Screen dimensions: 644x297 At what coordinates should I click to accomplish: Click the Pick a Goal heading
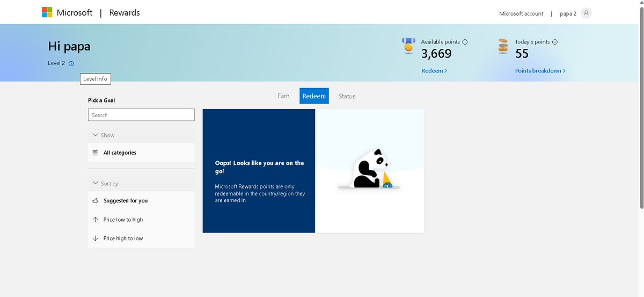click(101, 100)
